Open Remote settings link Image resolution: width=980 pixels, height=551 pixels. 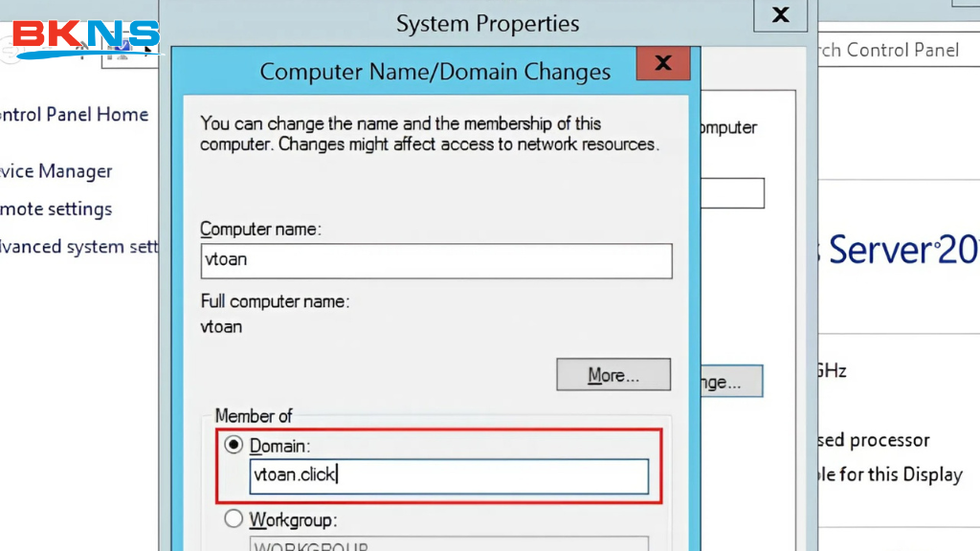tap(56, 209)
